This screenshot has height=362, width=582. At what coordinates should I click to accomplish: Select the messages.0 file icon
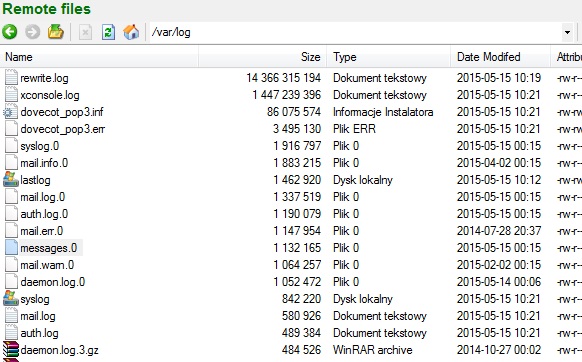11,248
